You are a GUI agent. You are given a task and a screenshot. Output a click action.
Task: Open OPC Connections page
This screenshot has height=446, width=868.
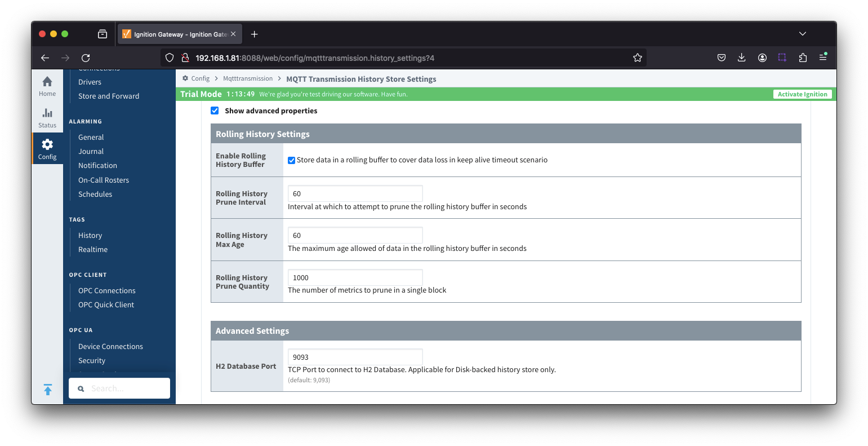coord(107,290)
